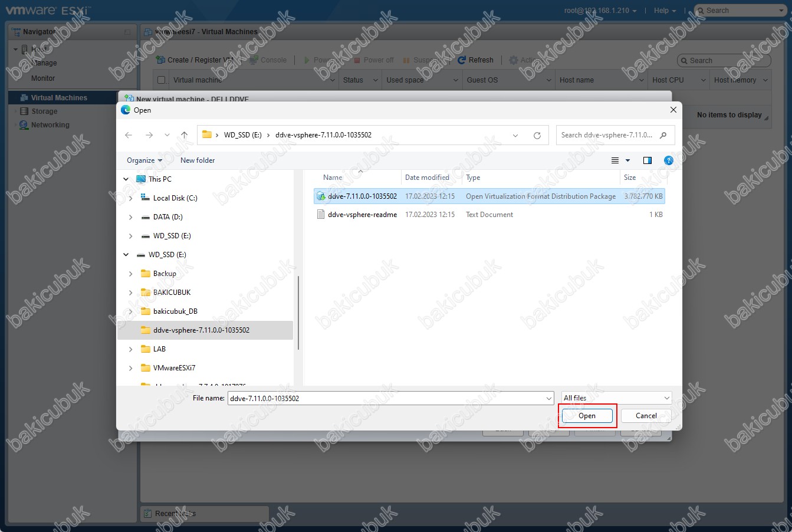The width and height of the screenshot is (792, 532).
Task: Open the view options dropdown arrow
Action: (x=627, y=160)
